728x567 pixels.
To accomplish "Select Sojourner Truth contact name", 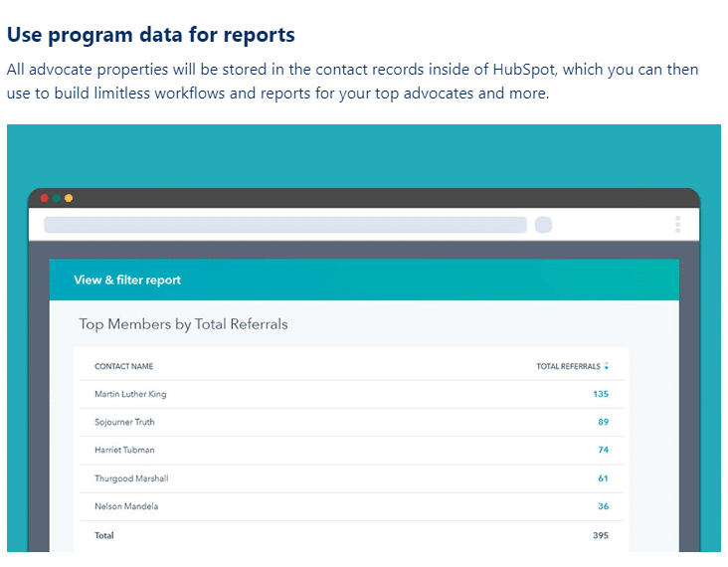I will coord(124,422).
